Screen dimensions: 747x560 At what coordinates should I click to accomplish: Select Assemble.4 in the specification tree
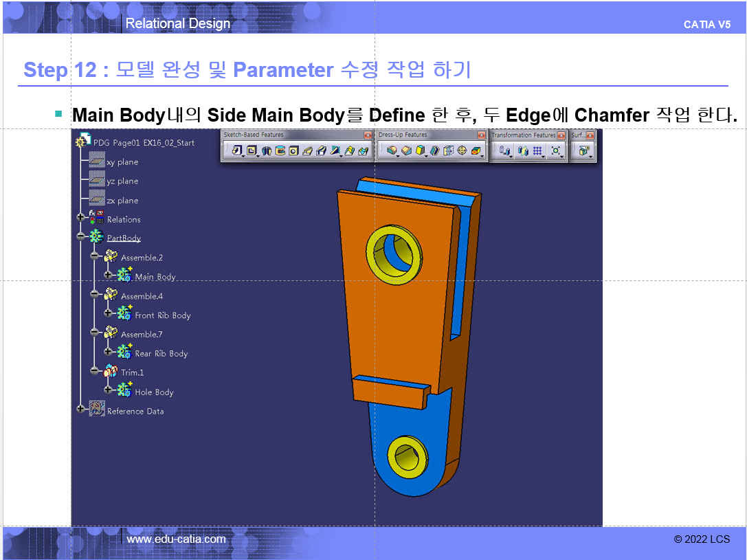(x=142, y=296)
